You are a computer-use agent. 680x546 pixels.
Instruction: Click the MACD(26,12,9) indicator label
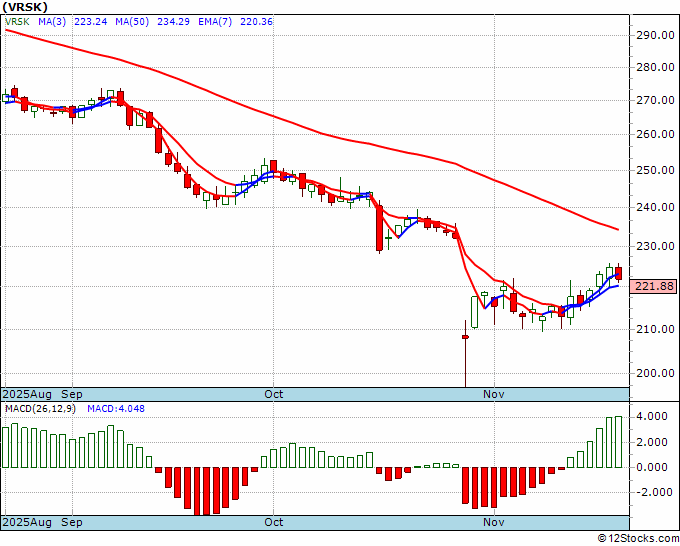tap(40, 409)
